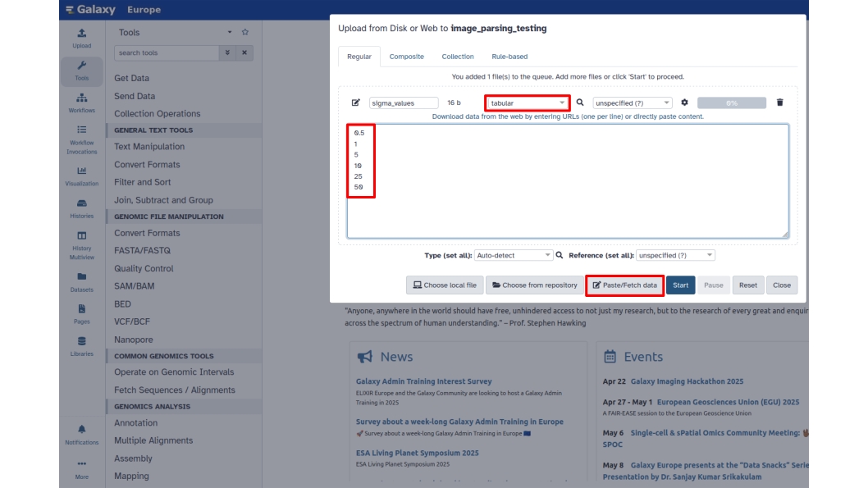This screenshot has width=868, height=488.
Task: Open the Notifications bell icon
Action: click(x=81, y=429)
